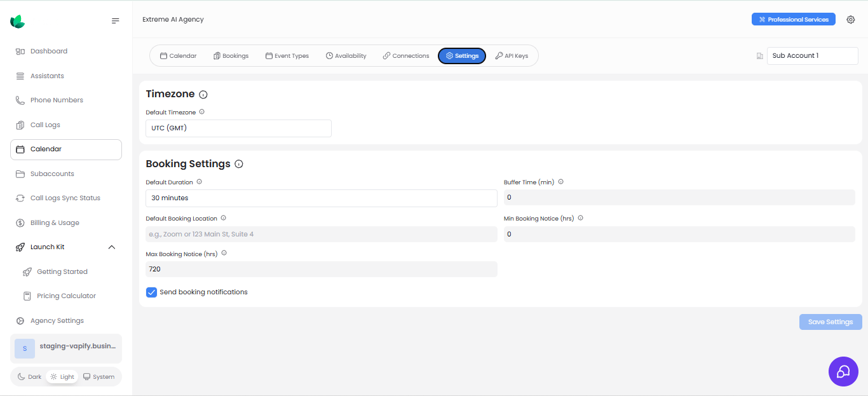Use System theme option
The width and height of the screenshot is (868, 396).
point(99,377)
